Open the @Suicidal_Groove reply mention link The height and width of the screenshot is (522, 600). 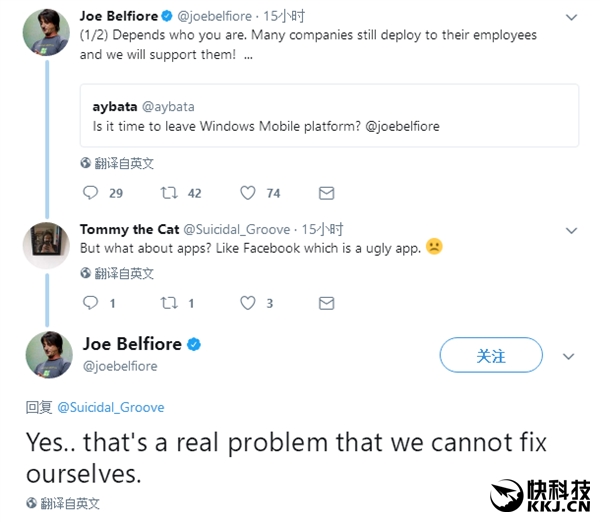tap(110, 407)
